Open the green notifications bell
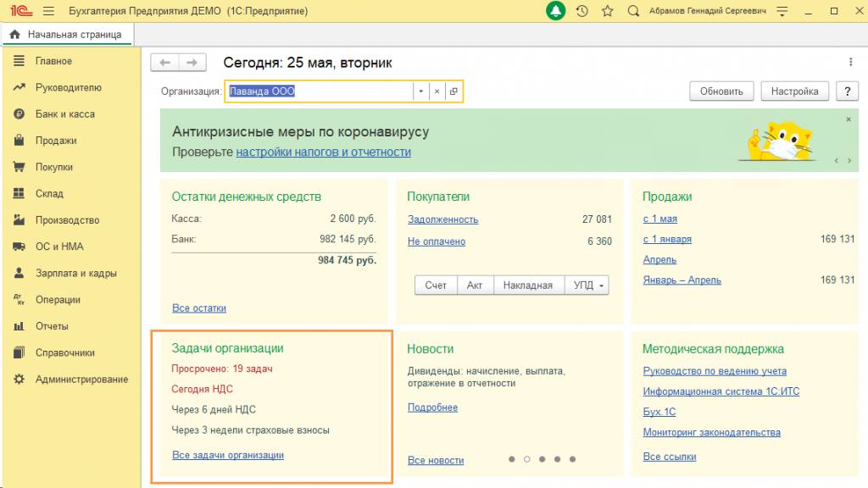Viewport: 868px width, 488px height. pos(556,10)
